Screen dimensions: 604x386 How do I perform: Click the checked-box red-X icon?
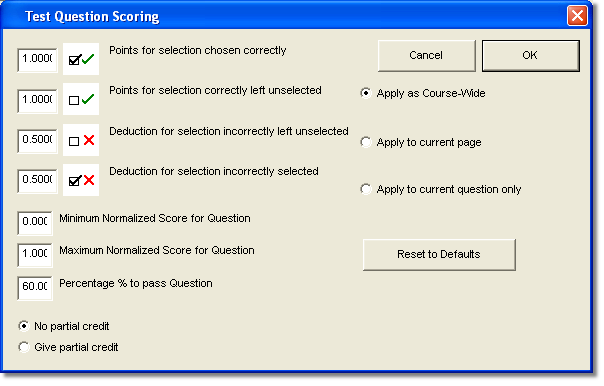(81, 180)
